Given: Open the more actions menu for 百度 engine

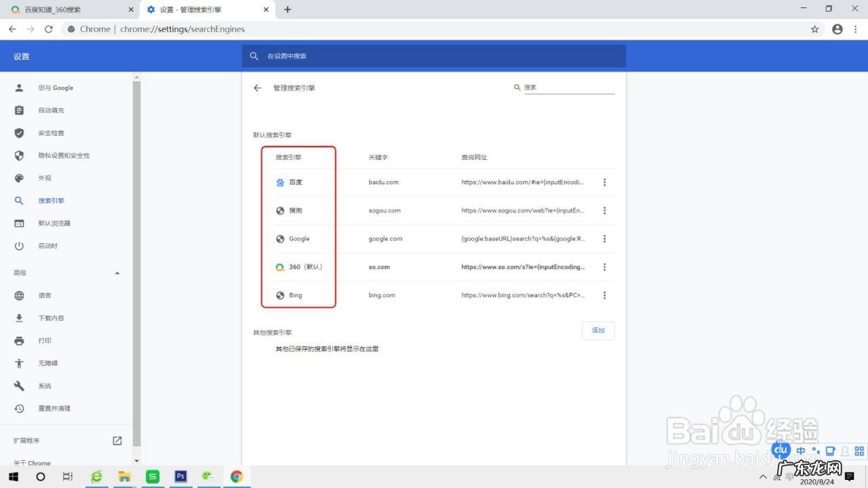Looking at the screenshot, I should pos(604,182).
